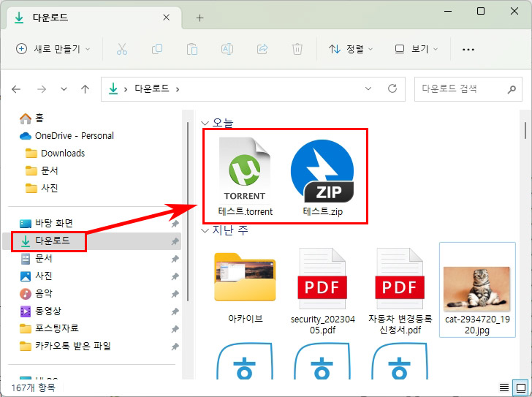Open the 보기 view dropdown
Viewport: 532px width, 397px height.
417,49
